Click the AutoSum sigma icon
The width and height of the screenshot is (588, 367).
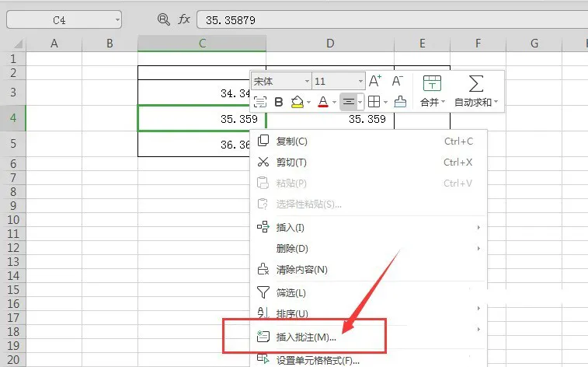tap(475, 83)
